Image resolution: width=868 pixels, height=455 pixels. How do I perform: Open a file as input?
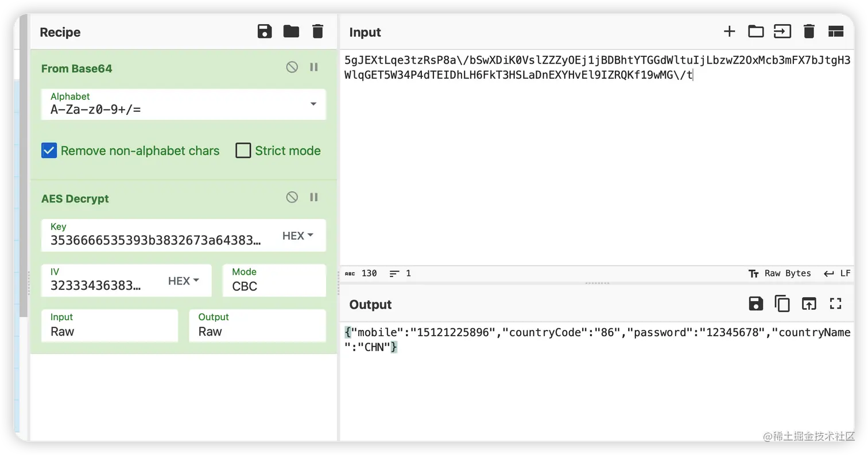(755, 32)
